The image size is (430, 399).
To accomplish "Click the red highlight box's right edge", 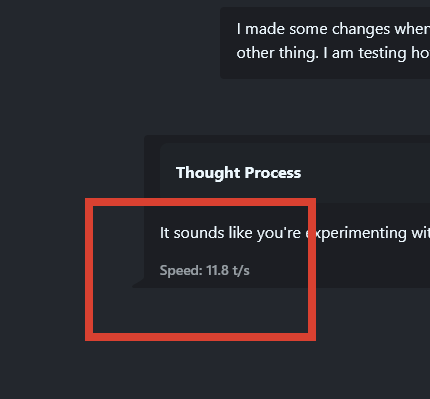I will [312, 269].
